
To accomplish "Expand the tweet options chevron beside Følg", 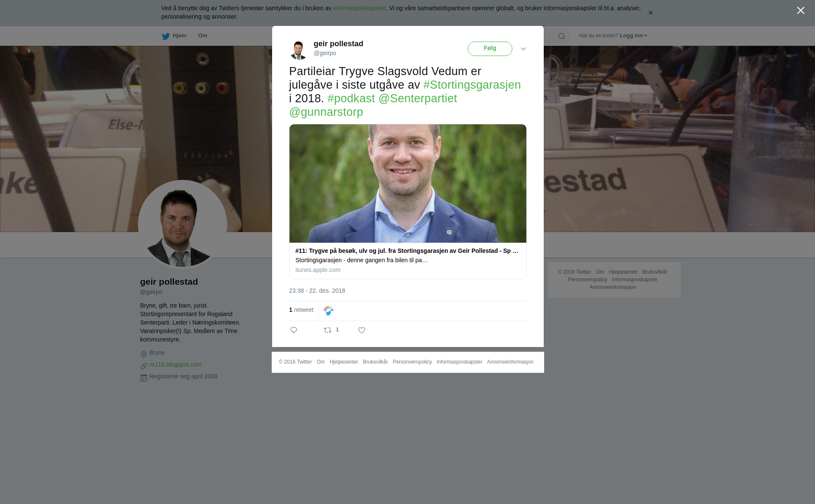I will [x=523, y=49].
